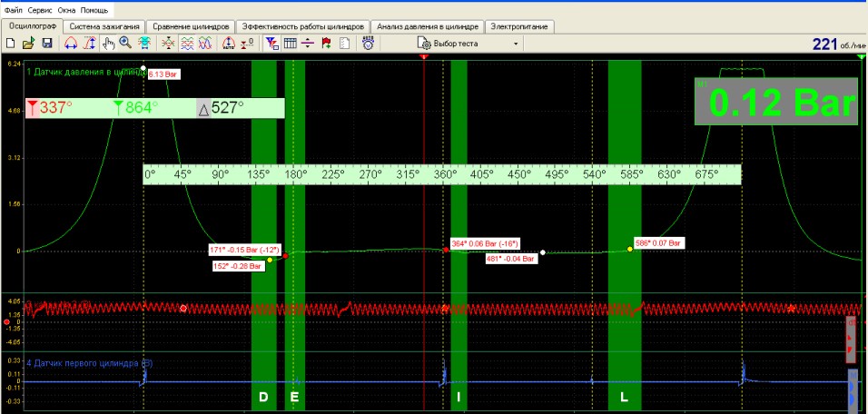Click the 221 об./мин RPM readout
This screenshot has width=868, height=414.
pos(838,44)
